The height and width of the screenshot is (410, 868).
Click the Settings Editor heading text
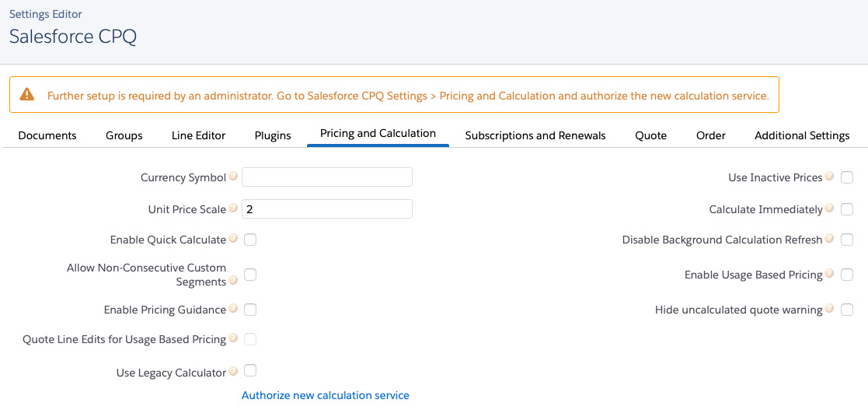click(x=46, y=14)
